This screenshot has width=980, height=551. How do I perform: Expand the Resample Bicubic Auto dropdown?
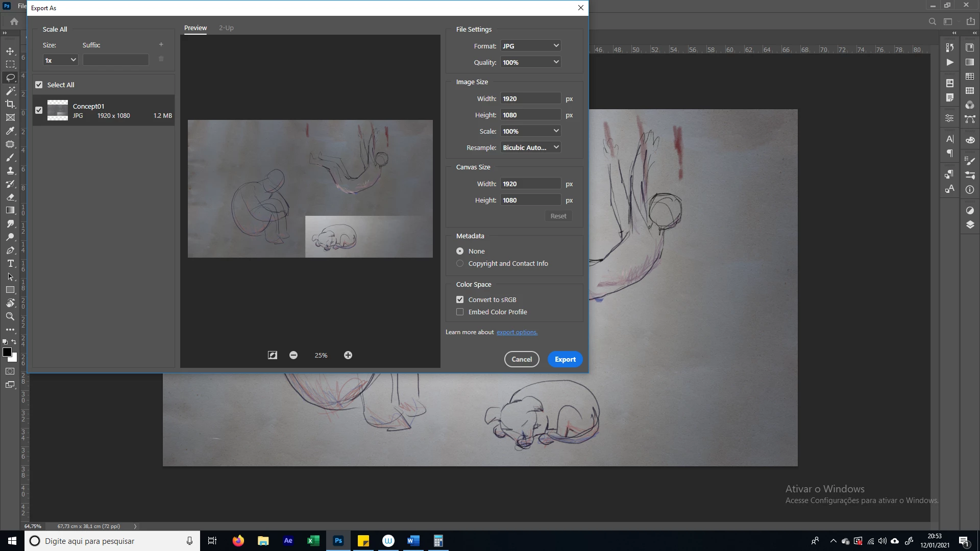[530, 147]
